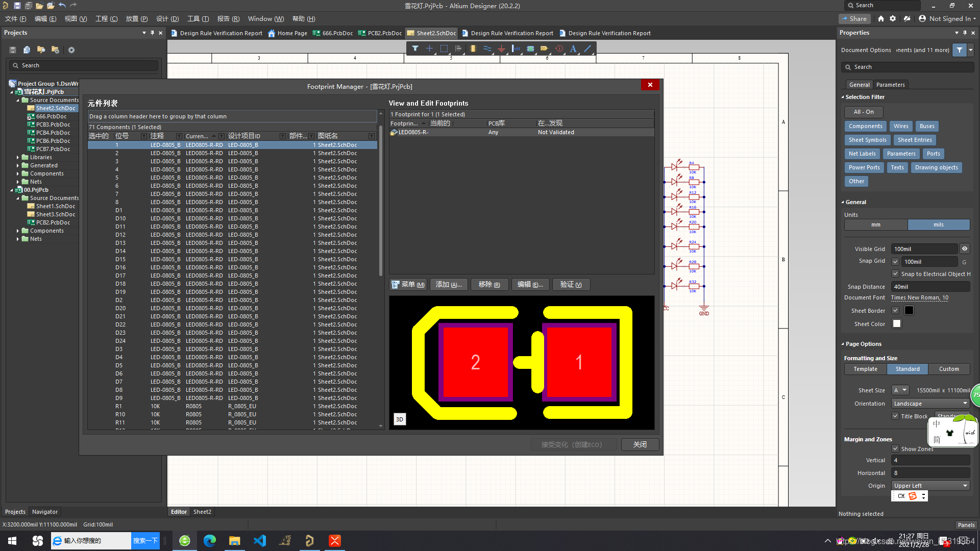Choose the rectangle selection tool
Screen dimensions: 980x551
(444, 48)
